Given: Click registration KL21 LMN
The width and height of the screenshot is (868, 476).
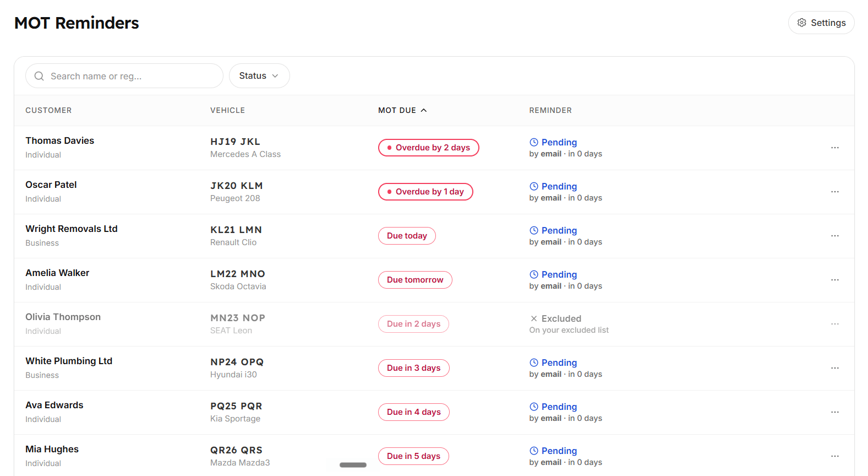Looking at the screenshot, I should coord(236,230).
